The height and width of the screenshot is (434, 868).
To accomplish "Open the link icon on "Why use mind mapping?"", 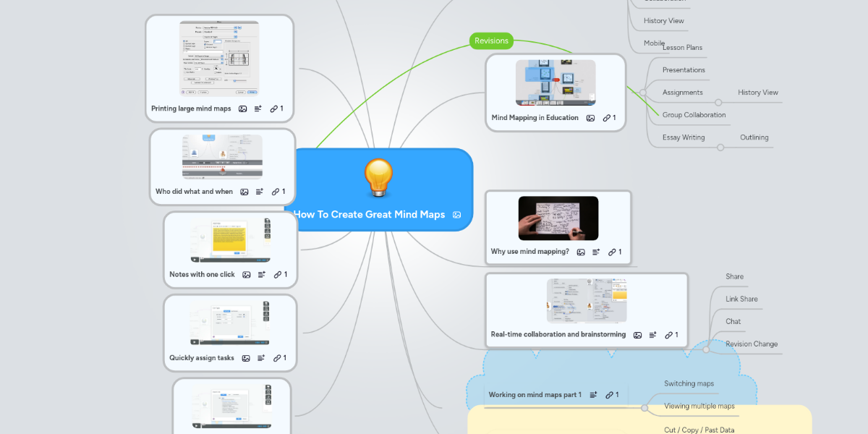I will pyautogui.click(x=614, y=252).
